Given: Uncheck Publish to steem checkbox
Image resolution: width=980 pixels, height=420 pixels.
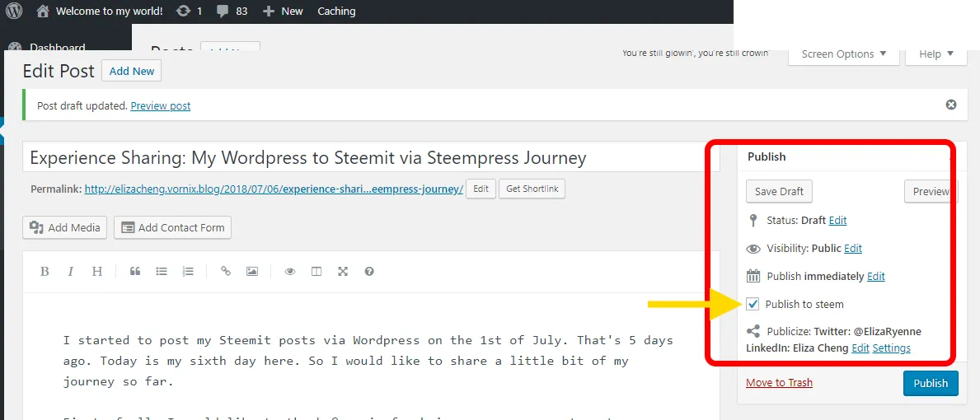Looking at the screenshot, I should (753, 305).
